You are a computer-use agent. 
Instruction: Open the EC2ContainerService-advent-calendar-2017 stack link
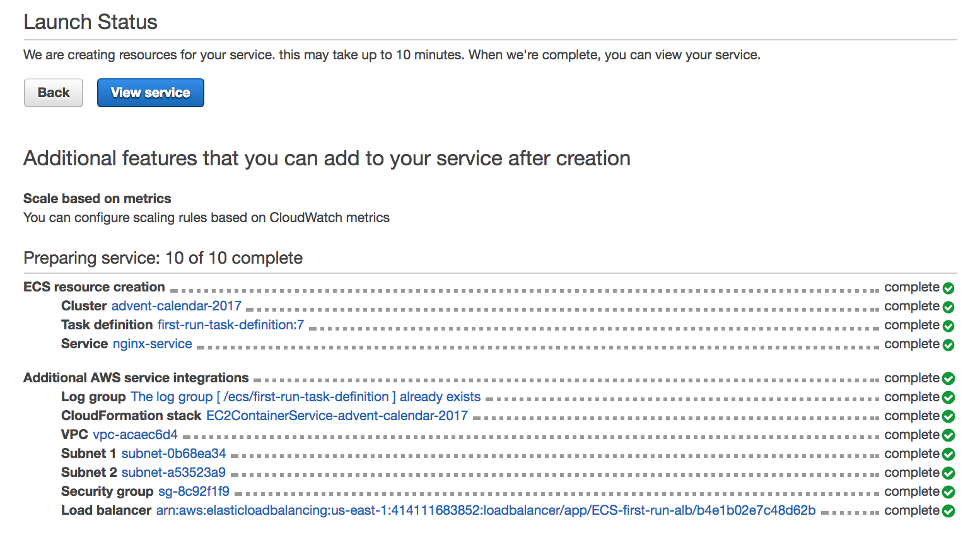(x=337, y=416)
